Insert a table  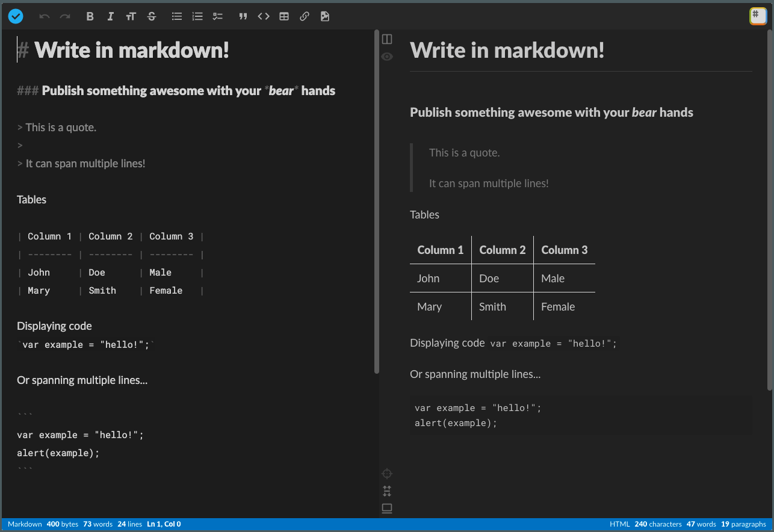pos(284,16)
